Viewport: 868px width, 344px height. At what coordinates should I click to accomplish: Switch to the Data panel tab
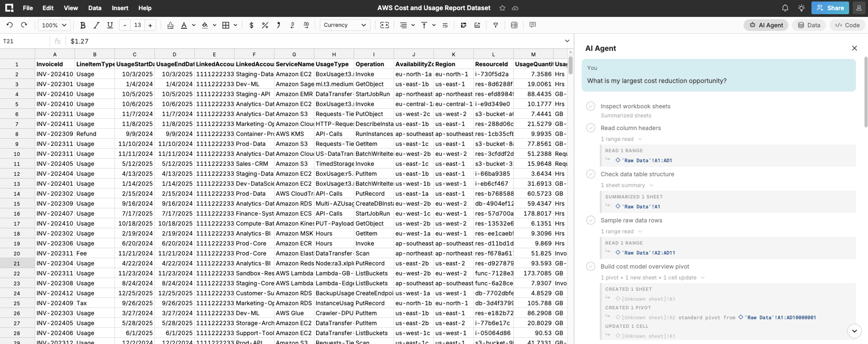coord(809,25)
